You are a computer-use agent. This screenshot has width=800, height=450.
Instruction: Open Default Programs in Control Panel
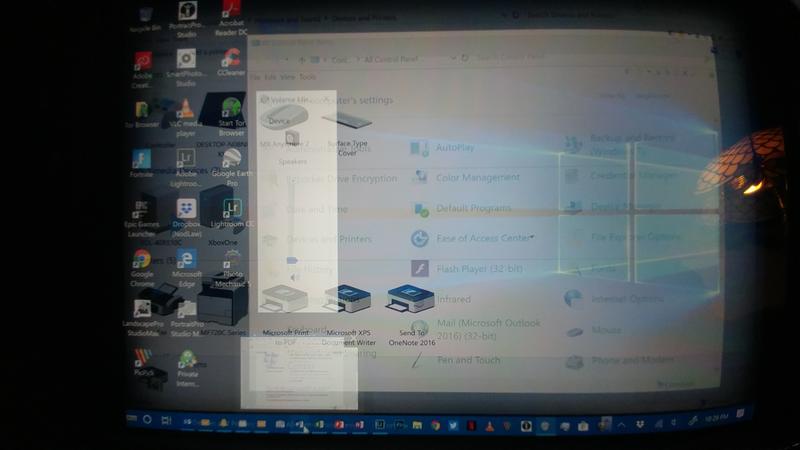point(461,208)
